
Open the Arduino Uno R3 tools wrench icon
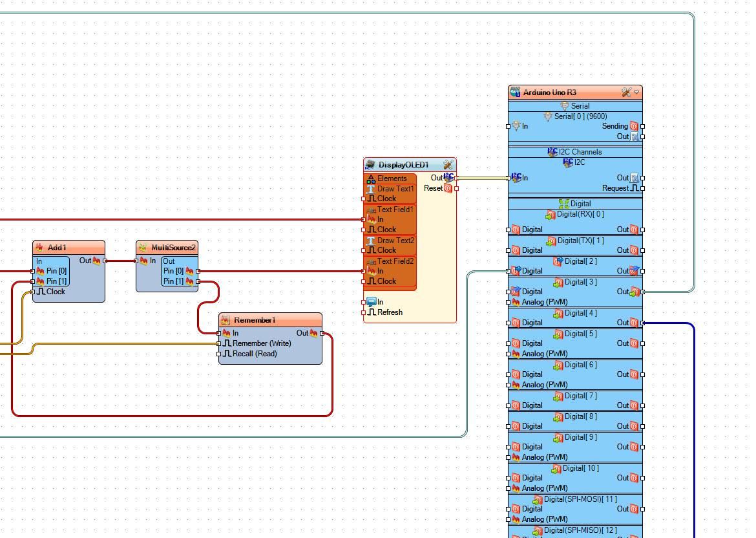pyautogui.click(x=626, y=92)
